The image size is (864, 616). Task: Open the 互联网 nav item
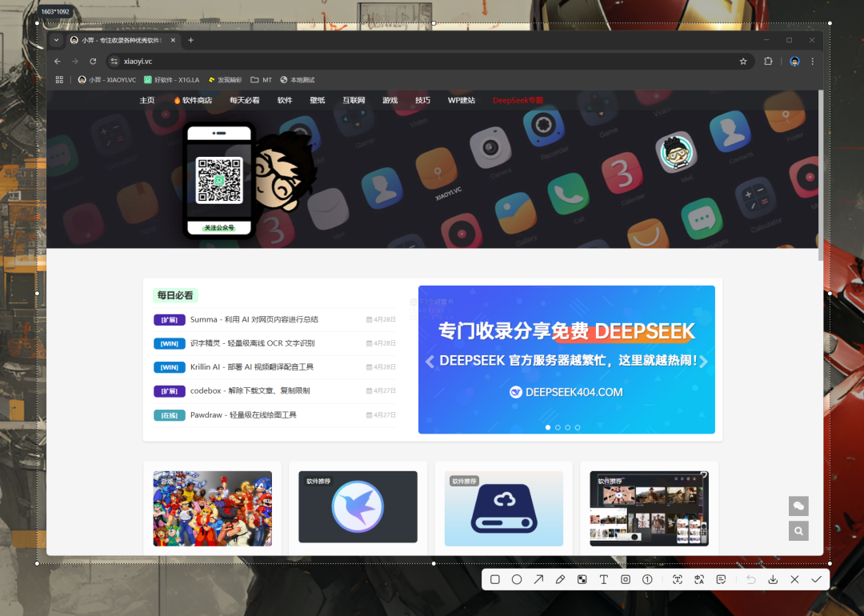point(354,100)
